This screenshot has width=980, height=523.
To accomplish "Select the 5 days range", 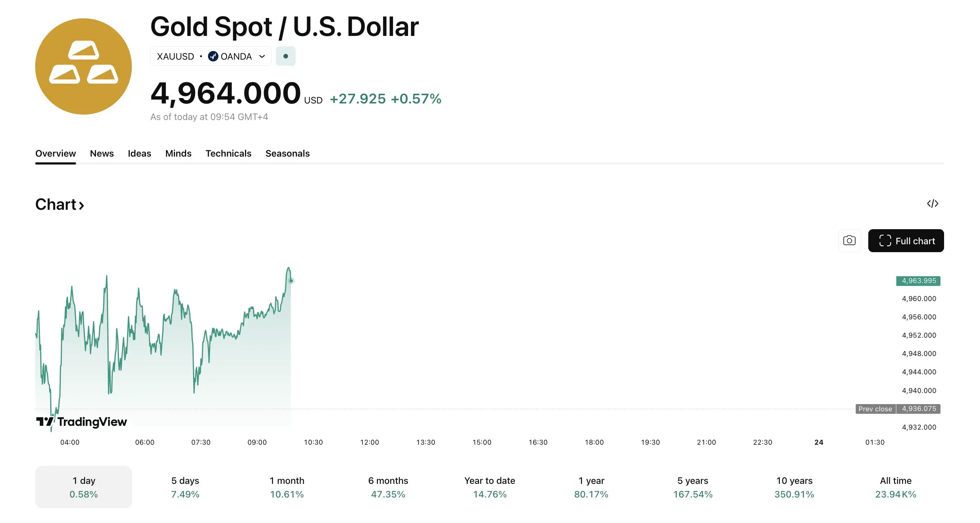I will click(x=185, y=487).
